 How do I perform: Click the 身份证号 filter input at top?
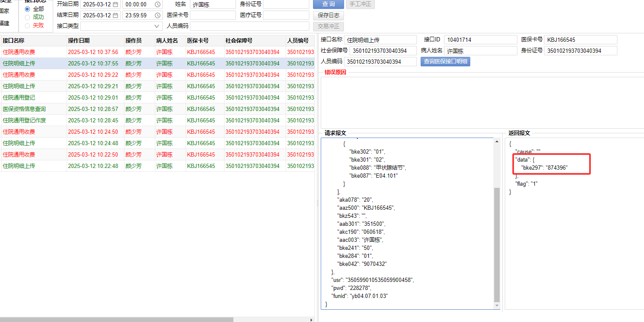pos(286,5)
